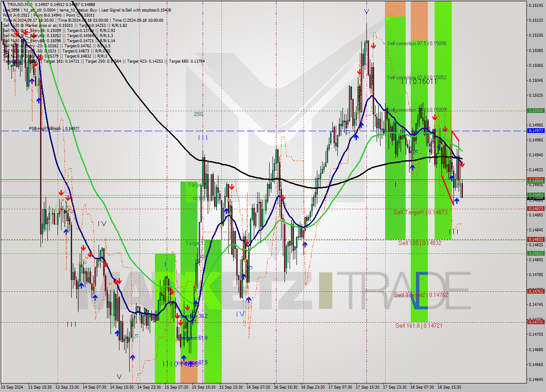This screenshot has height=392, width=546.
Task: Click the 0.14645 price axis label
Action: coord(536,379)
